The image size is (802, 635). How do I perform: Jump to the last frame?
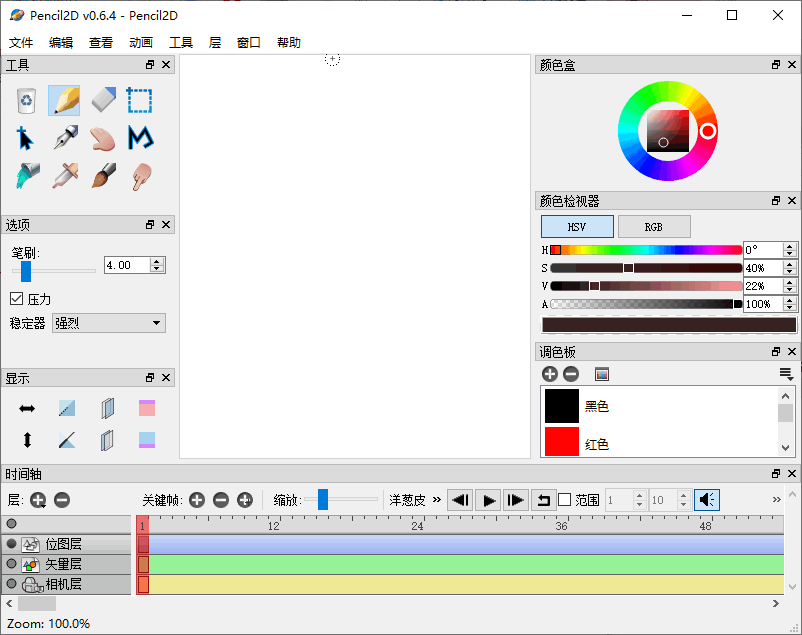tap(516, 500)
